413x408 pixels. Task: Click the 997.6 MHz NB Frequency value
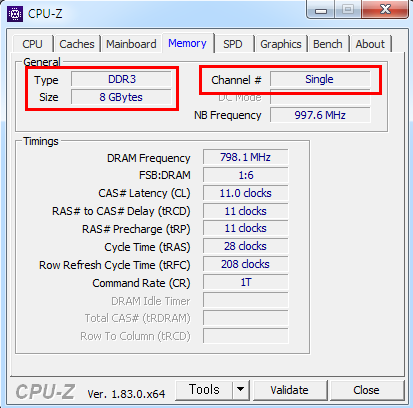click(x=320, y=115)
